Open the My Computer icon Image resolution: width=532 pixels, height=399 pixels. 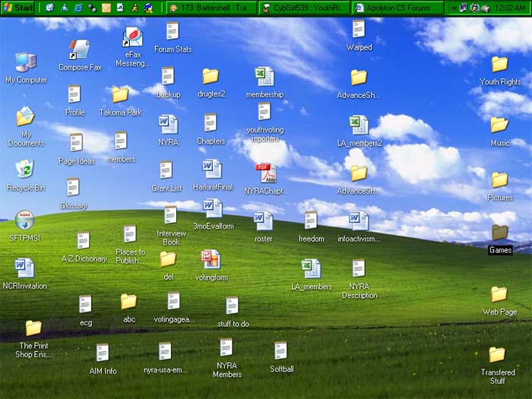[25, 62]
